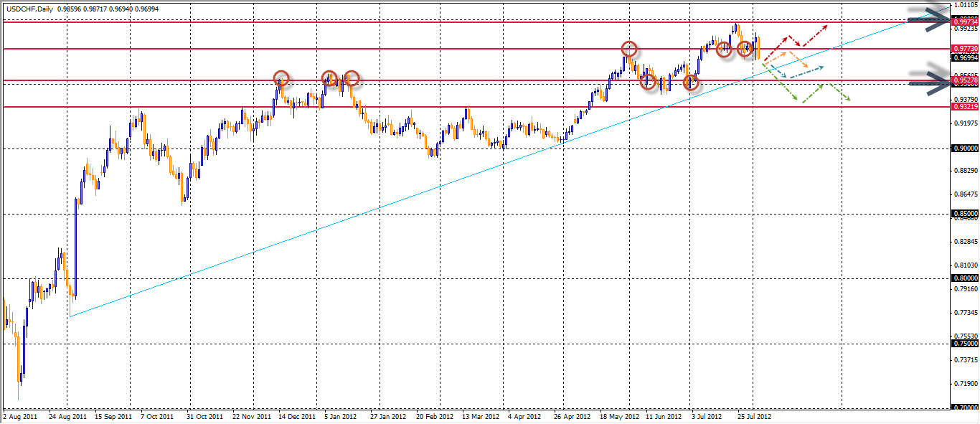Click the current price label 0.96994
The image size is (980, 424).
pos(965,57)
